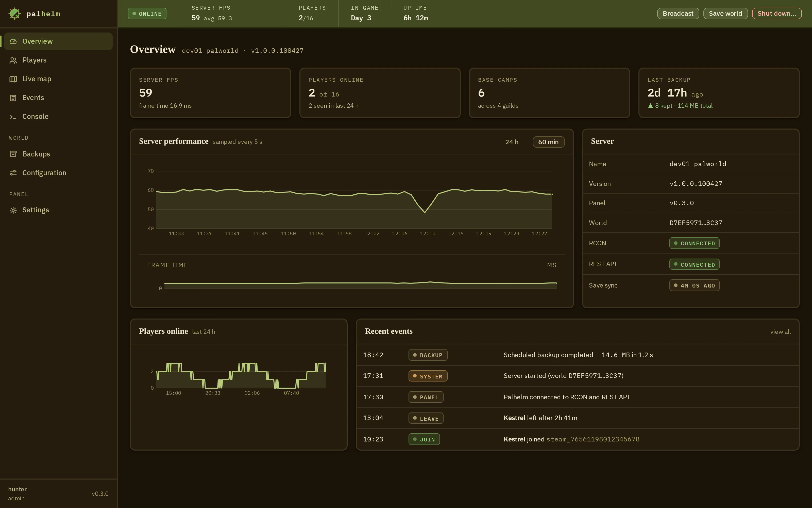
Task: Click '2 seen in last 24 h' text
Action: tap(333, 105)
